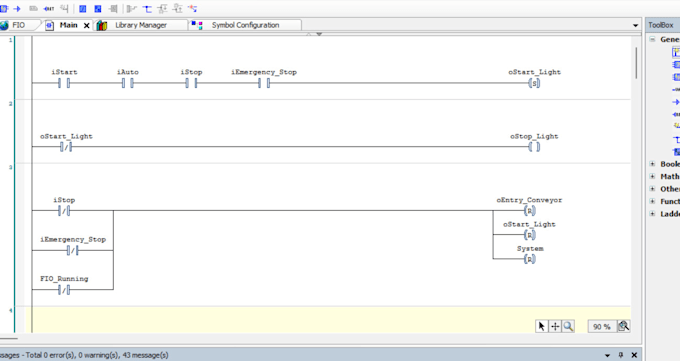This screenshot has width=680, height=361.
Task: Select the iEmergency_Stop contact in network 1
Action: (264, 83)
